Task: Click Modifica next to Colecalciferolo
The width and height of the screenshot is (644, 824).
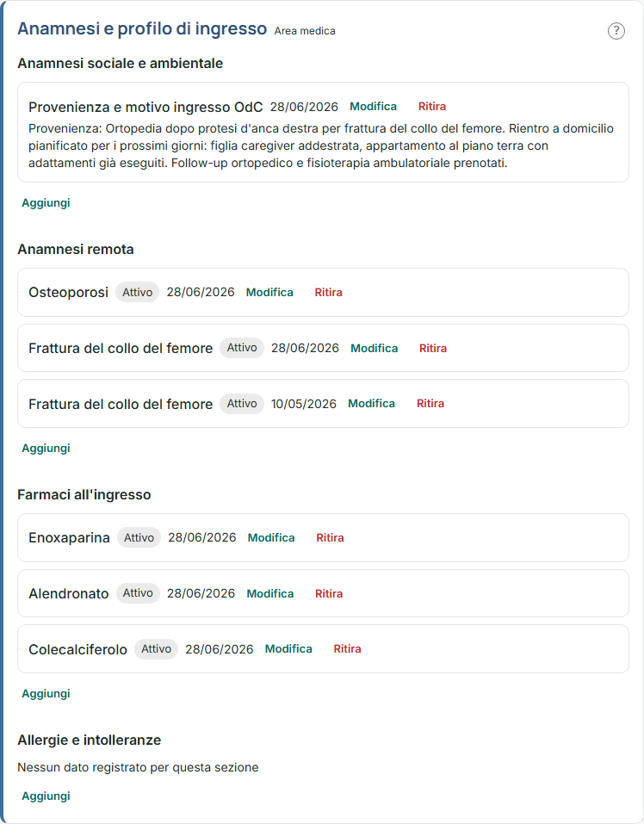Action: pyautogui.click(x=288, y=648)
